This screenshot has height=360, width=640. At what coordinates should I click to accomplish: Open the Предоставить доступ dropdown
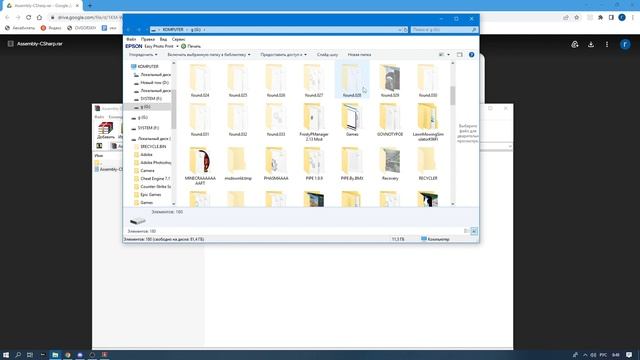[x=283, y=55]
